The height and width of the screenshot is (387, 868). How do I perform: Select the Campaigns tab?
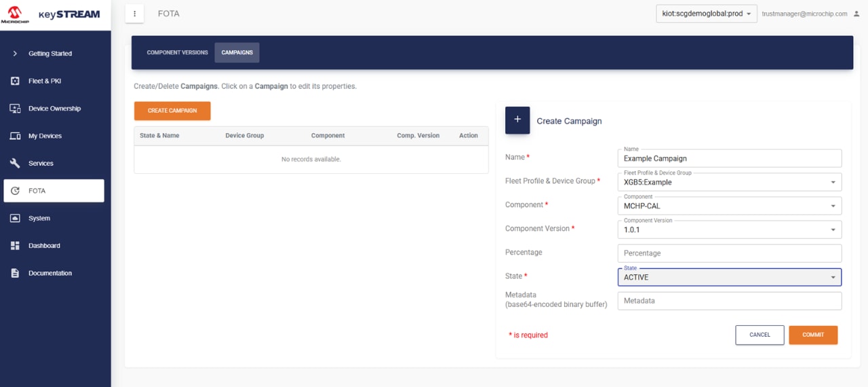coord(237,52)
